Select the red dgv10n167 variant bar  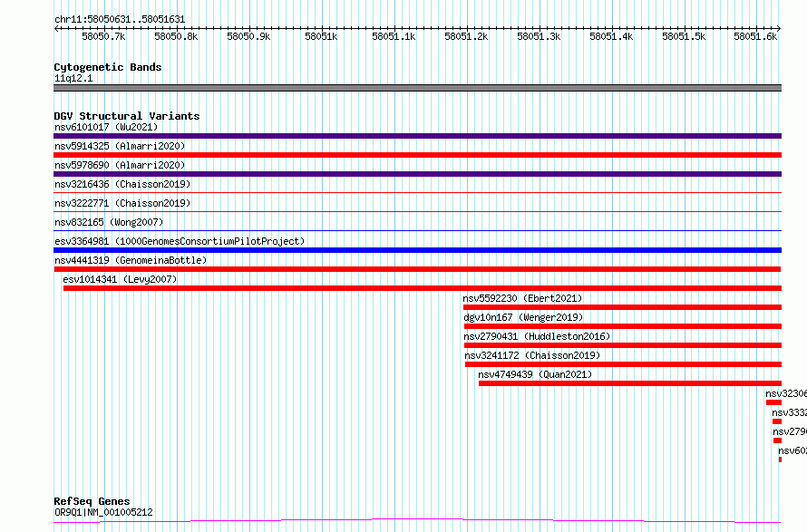click(x=623, y=326)
